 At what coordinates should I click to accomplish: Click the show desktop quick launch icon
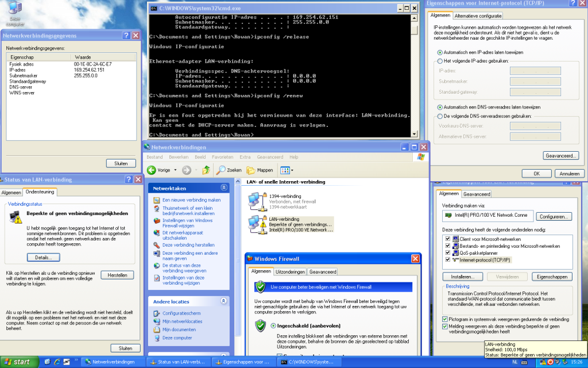click(47, 362)
